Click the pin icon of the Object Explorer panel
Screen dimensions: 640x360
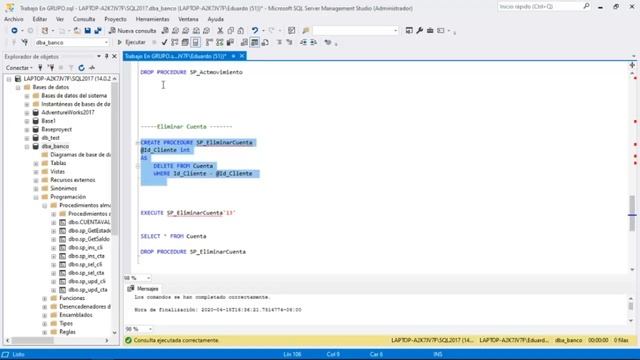coord(107,56)
